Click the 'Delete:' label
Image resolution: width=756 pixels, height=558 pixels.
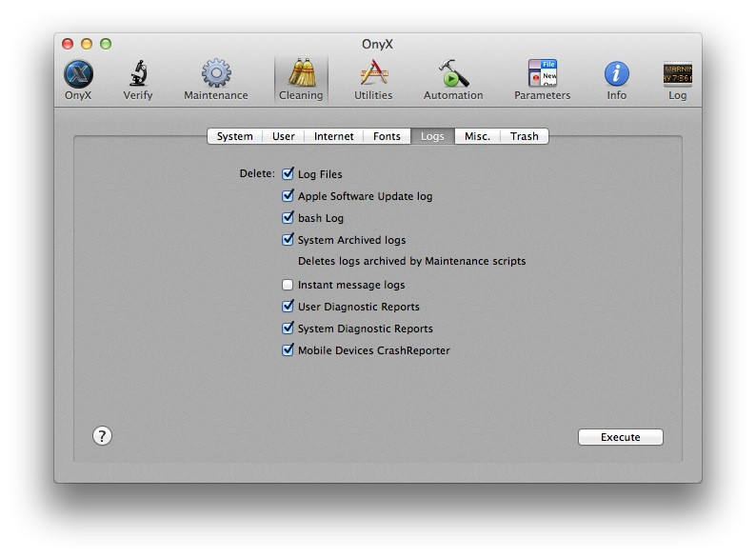[257, 173]
